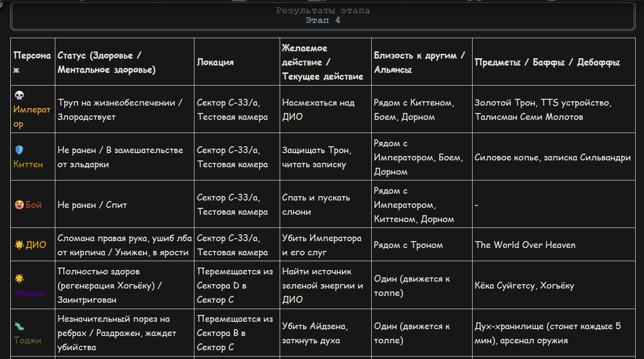The height and width of the screenshot is (359, 644).
Task: Select the purple Айдзен name
Action: pyautogui.click(x=29, y=293)
